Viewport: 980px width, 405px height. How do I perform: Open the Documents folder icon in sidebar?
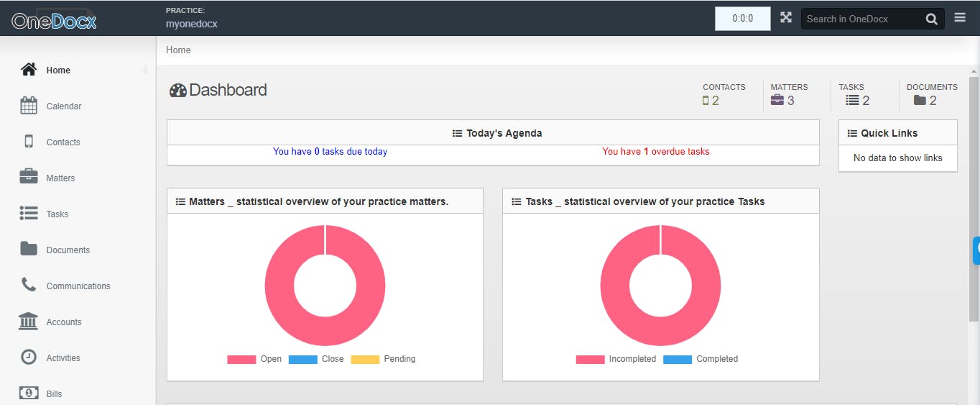(29, 249)
